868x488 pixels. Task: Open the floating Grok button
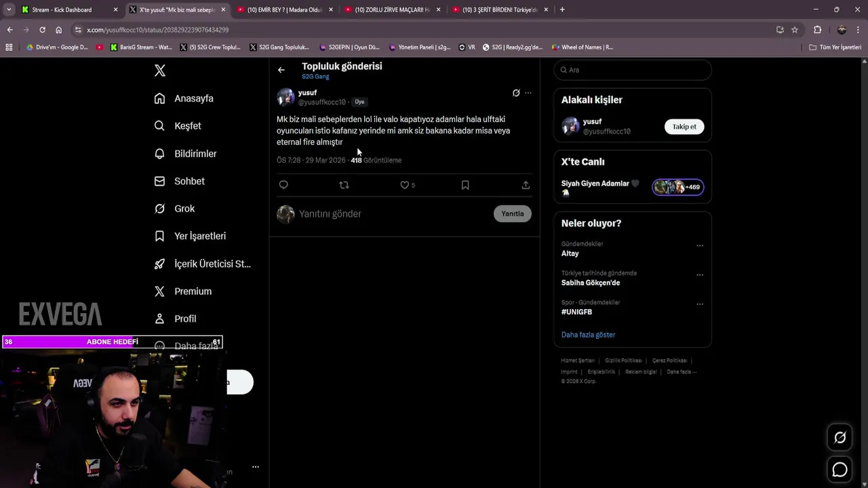(840, 438)
